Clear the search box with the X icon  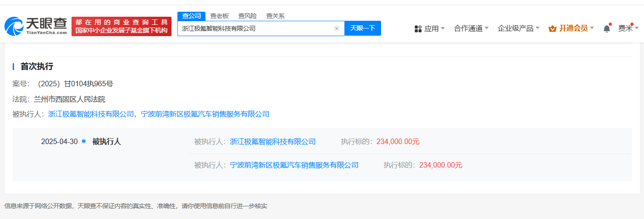click(x=337, y=28)
